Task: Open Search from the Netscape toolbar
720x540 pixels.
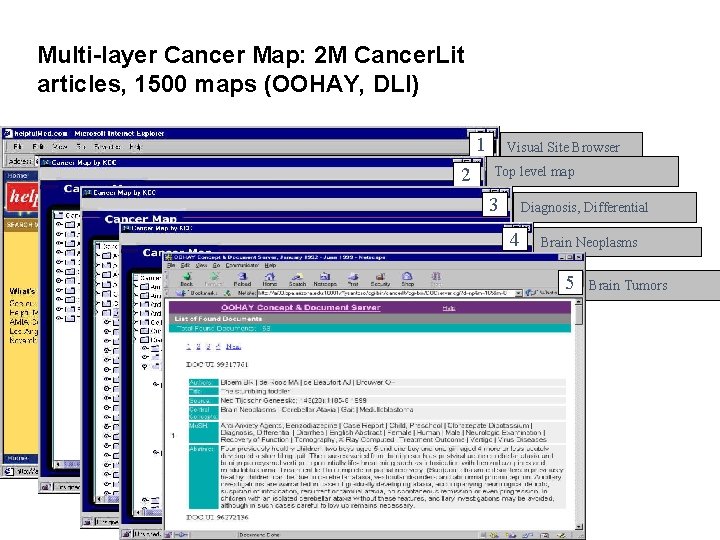Action: click(297, 279)
